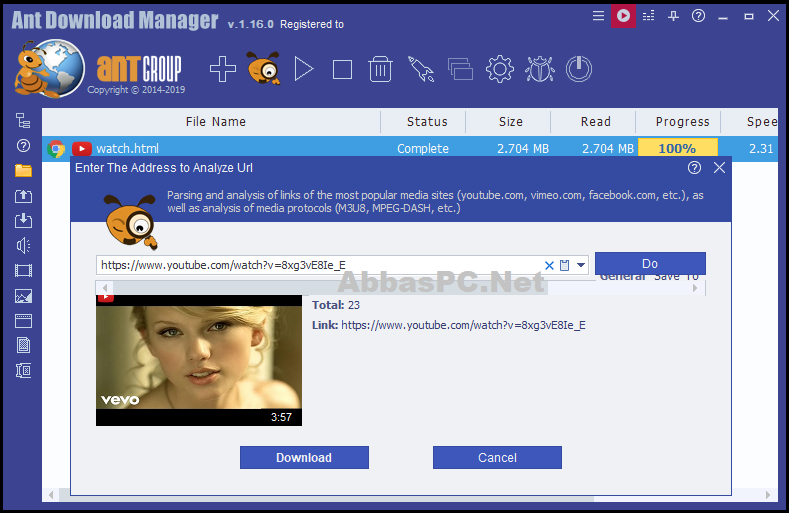Sort by Read column header
The height and width of the screenshot is (513, 789).
click(x=594, y=122)
